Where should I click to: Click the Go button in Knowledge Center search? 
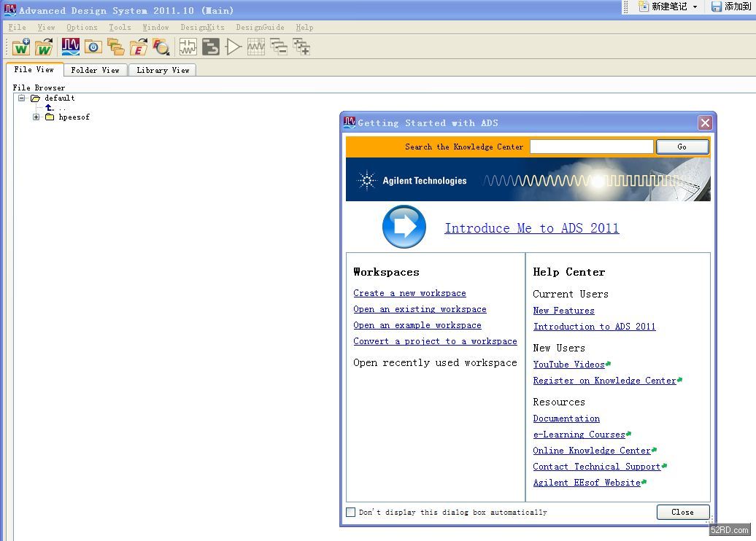682,147
